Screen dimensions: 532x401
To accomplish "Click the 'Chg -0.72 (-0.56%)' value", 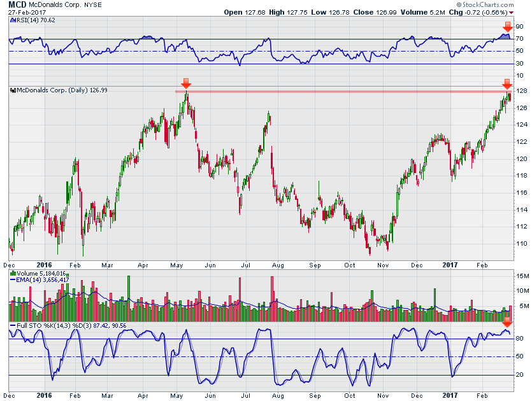I will (x=478, y=13).
